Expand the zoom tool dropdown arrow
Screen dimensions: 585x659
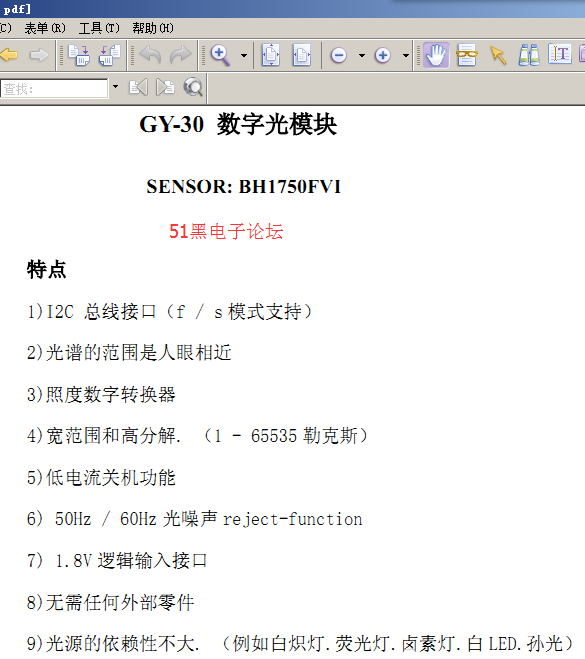coord(244,55)
